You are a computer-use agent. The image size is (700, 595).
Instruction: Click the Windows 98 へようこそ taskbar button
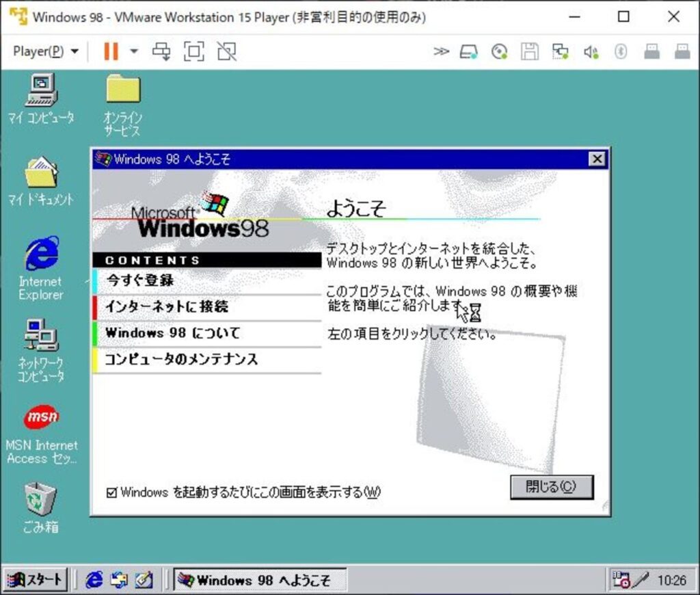pos(260,580)
